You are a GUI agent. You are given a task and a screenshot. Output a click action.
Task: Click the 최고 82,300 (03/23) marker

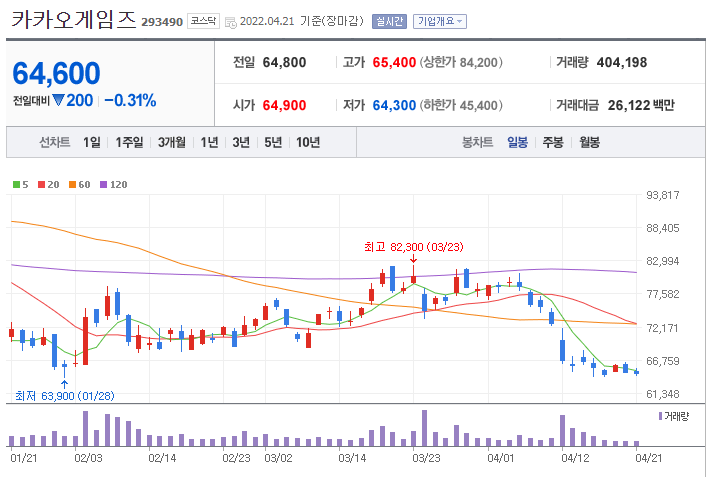(413, 247)
